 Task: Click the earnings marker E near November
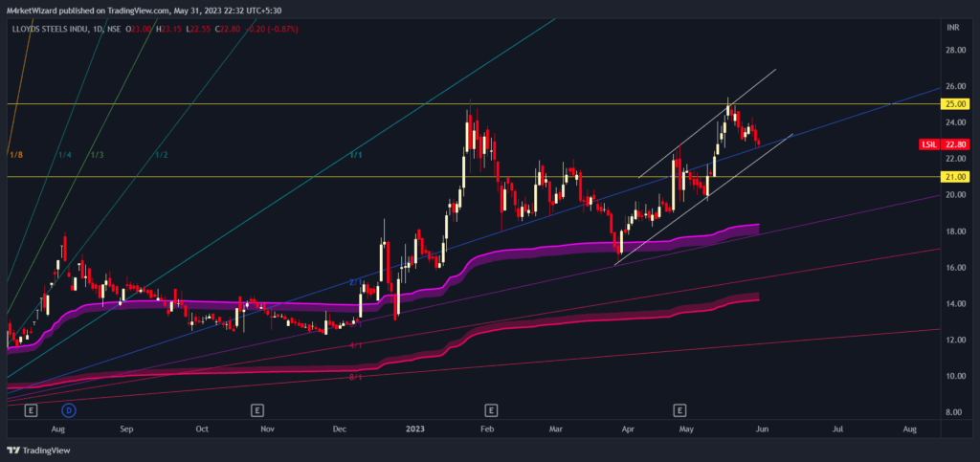pos(256,410)
